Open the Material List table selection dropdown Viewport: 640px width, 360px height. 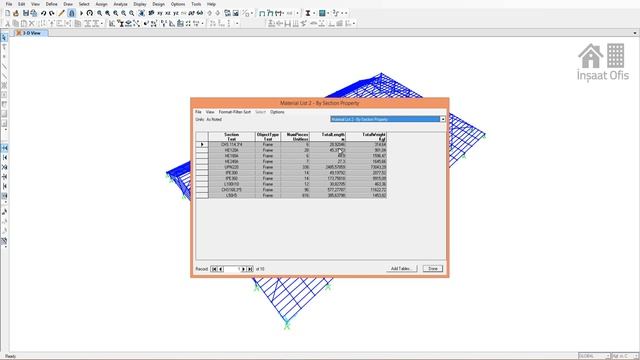coord(442,119)
